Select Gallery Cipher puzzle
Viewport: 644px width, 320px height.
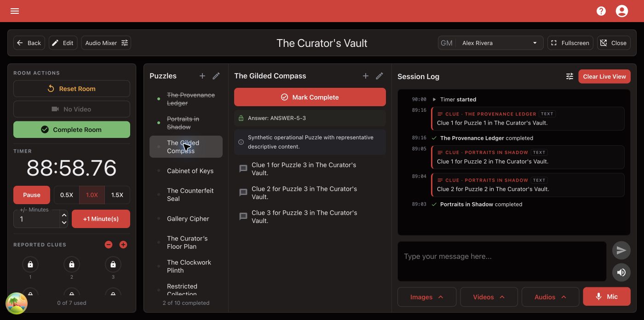(186, 218)
